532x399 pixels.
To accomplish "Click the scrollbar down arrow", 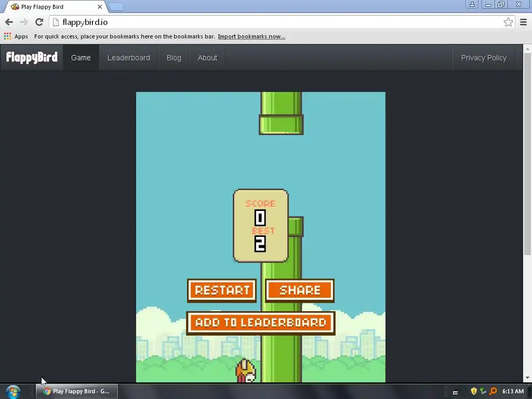I will [x=527, y=378].
